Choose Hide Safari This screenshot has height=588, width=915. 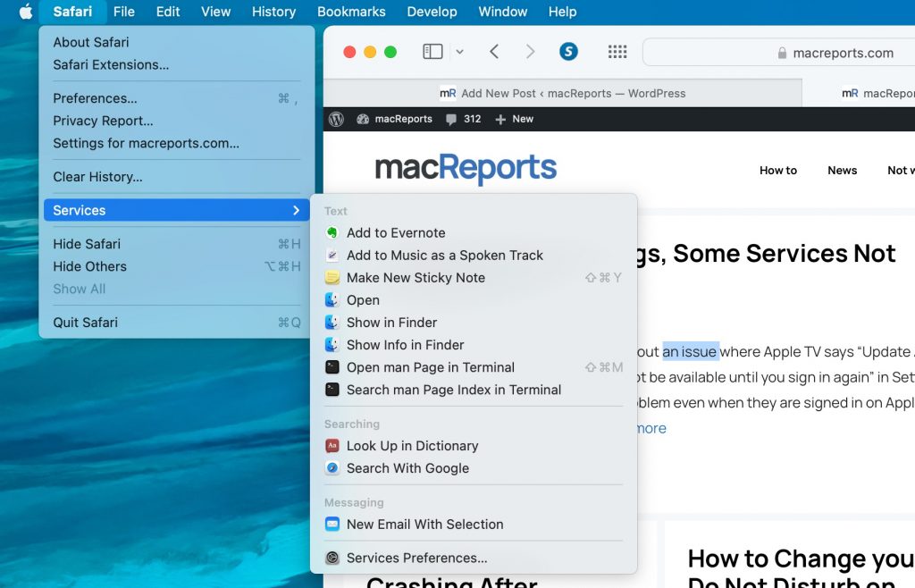(176, 244)
